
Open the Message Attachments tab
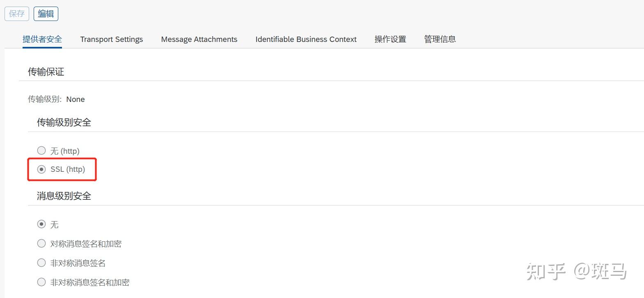(x=199, y=39)
